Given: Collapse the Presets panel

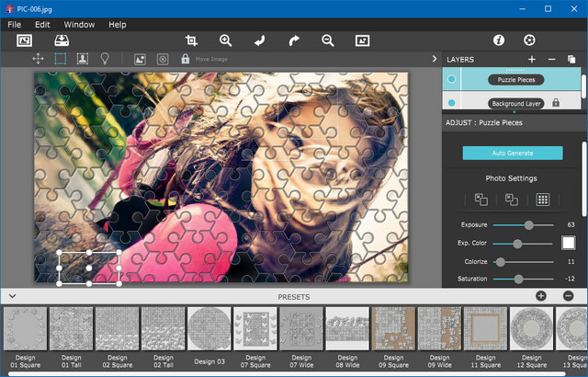Looking at the screenshot, I should pyautogui.click(x=11, y=296).
